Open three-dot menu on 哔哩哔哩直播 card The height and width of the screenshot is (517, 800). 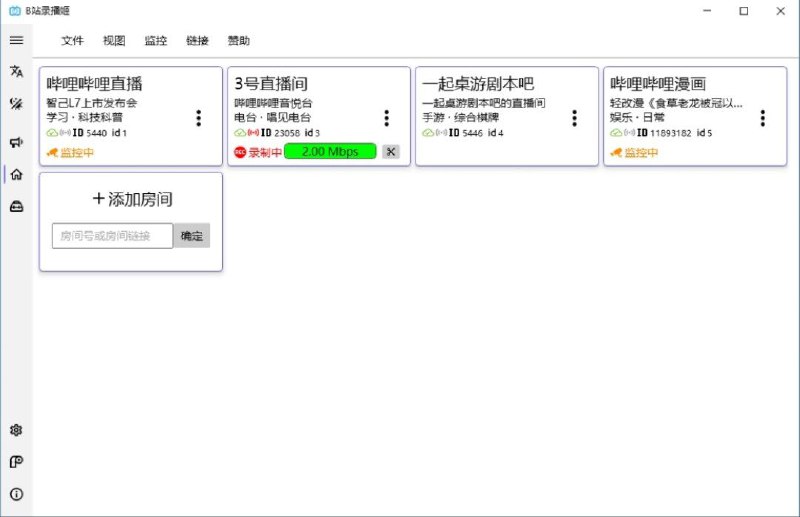(198, 118)
